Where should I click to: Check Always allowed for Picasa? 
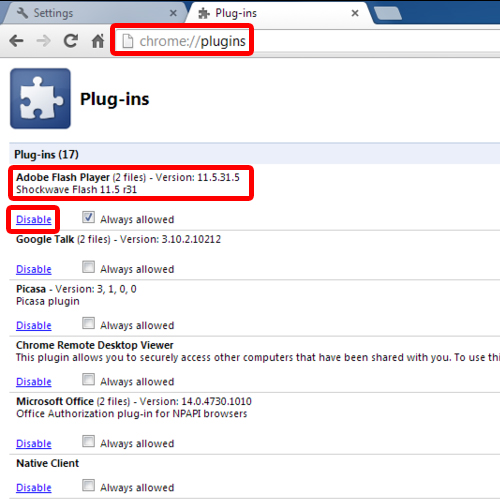pos(88,323)
